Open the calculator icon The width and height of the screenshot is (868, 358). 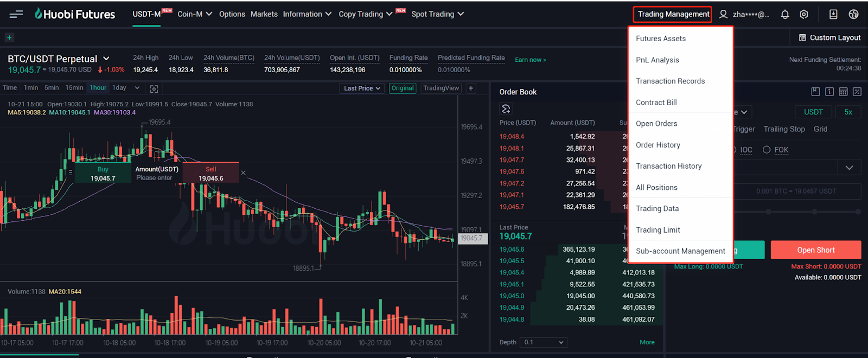coord(843,92)
